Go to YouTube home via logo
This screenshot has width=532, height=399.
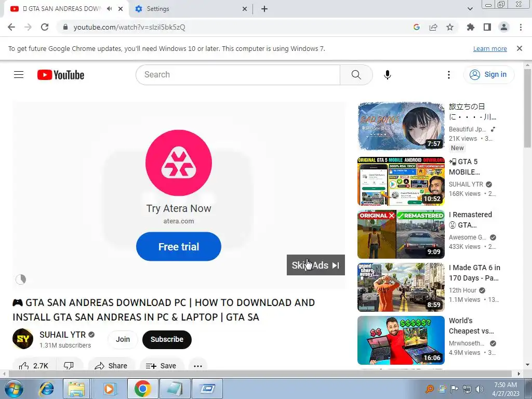[61, 75]
